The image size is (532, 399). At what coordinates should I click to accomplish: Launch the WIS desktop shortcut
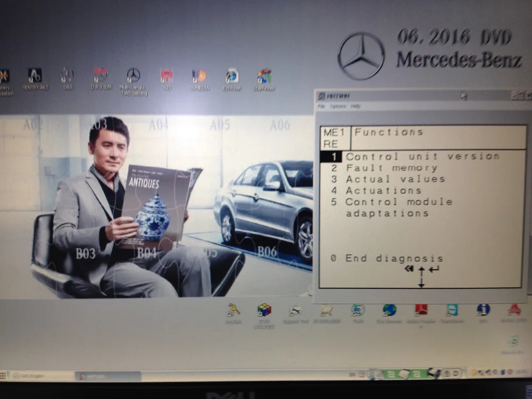(167, 79)
